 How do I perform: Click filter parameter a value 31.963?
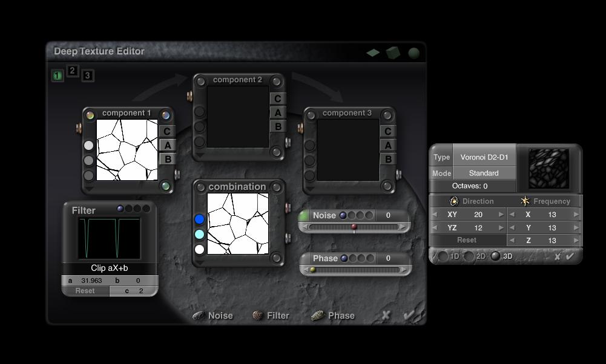tap(91, 281)
